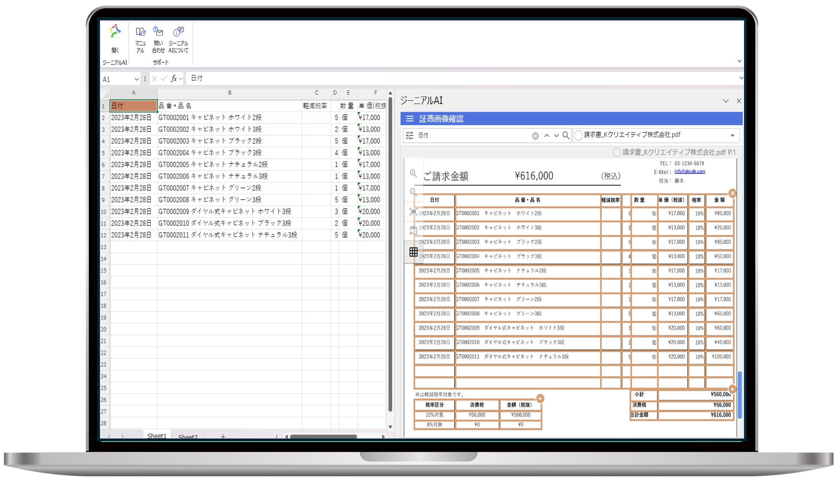Switch to the Sheet1 tab
Viewport: 837px width, 504px height.
click(157, 436)
